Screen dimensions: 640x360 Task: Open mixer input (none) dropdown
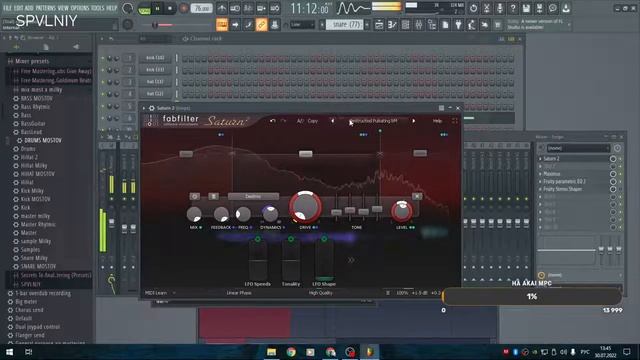(578, 148)
